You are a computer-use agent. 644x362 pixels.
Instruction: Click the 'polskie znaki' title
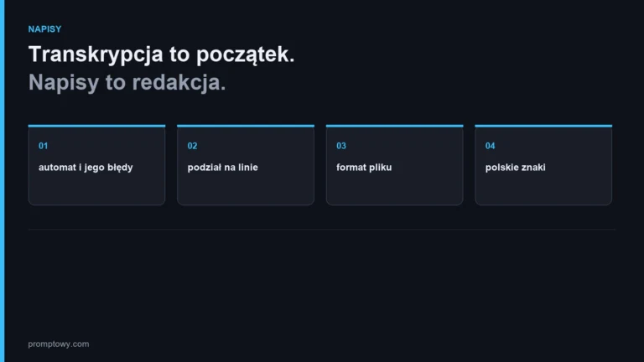click(x=516, y=168)
